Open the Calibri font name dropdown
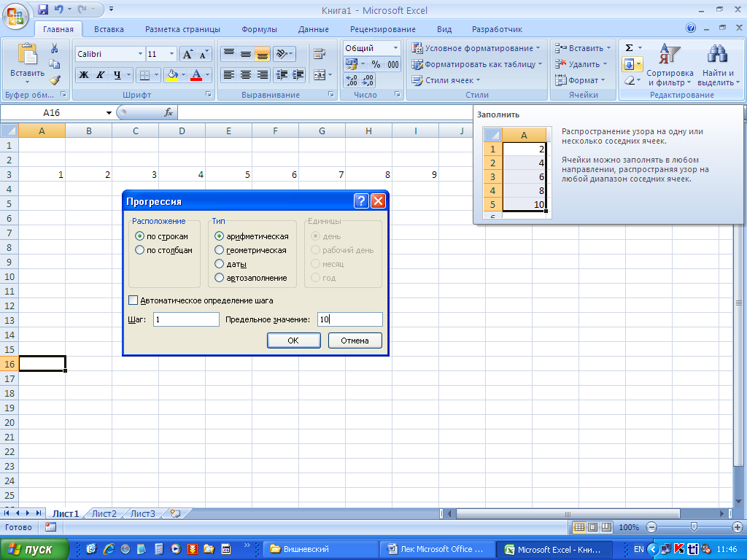Screen dimensions: 747x560 pos(140,54)
